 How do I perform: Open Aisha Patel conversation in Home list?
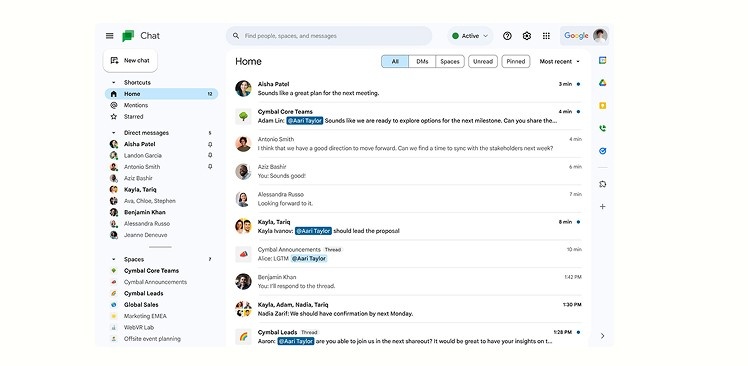tap(408, 89)
